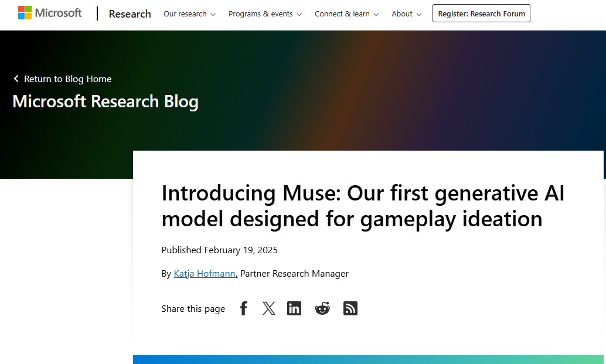The image size is (606, 364).
Task: Share the article on Reddit
Action: [x=322, y=308]
